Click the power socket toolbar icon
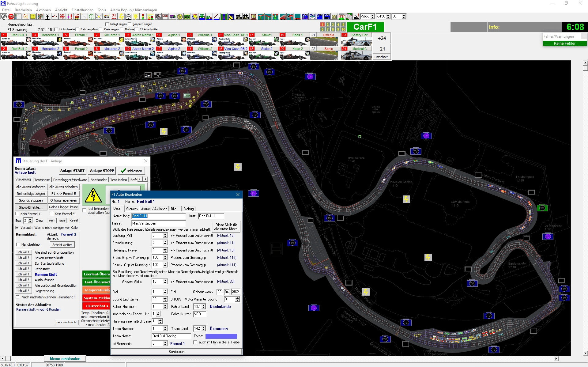The height and width of the screenshot is (367, 588). point(129,17)
